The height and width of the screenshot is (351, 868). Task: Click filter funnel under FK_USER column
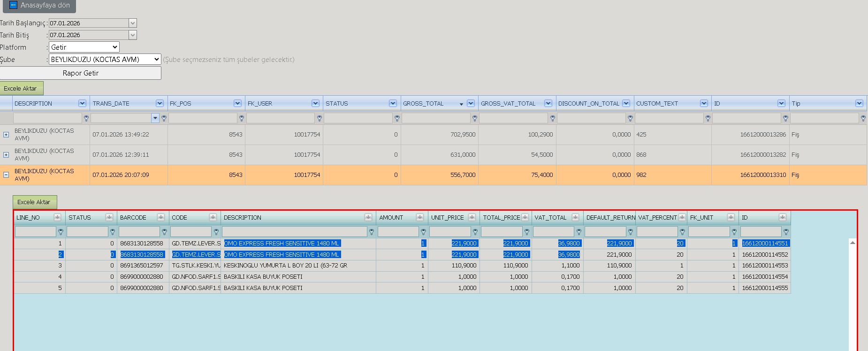(320, 118)
